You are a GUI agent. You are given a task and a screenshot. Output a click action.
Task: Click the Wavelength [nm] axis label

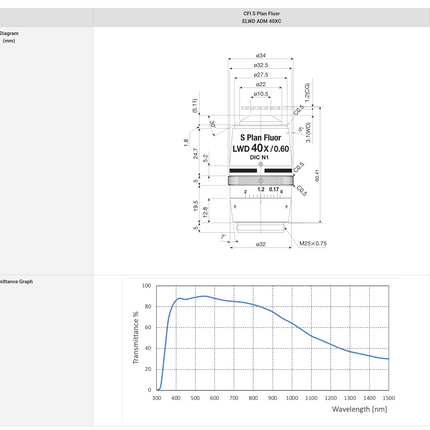360,409
